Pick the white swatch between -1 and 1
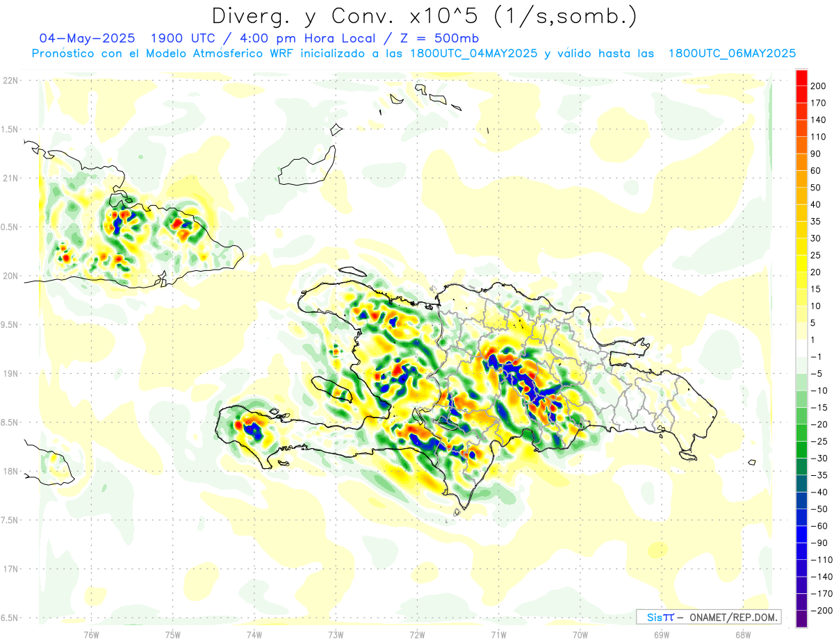 tap(801, 348)
